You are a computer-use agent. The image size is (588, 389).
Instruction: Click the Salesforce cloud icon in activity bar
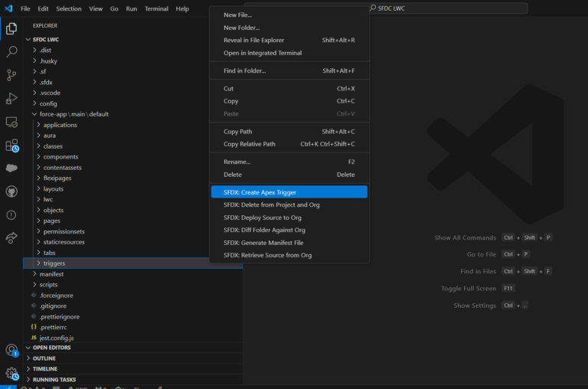point(11,168)
